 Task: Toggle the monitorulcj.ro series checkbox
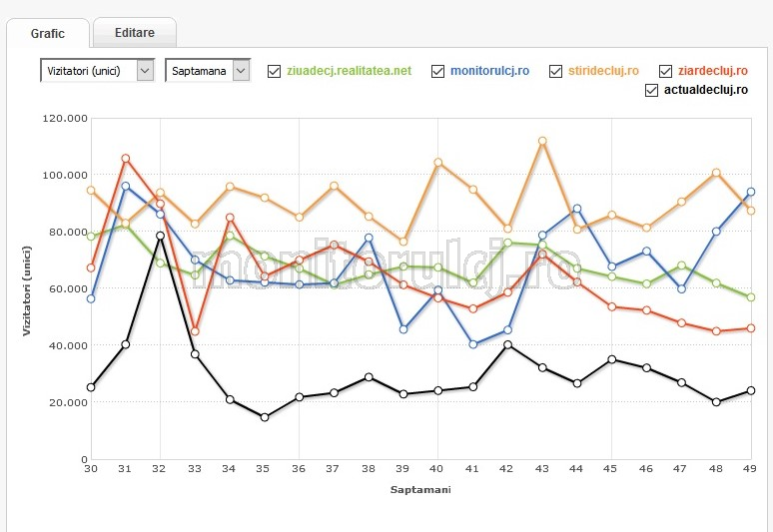437,71
